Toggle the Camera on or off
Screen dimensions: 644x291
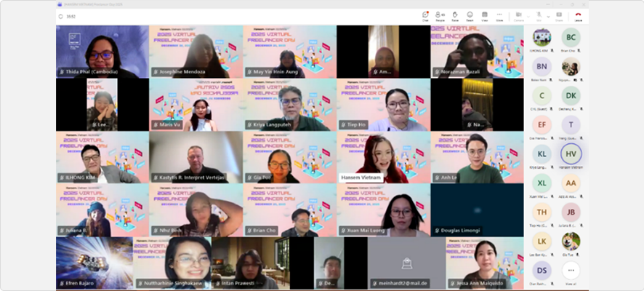pos(519,16)
